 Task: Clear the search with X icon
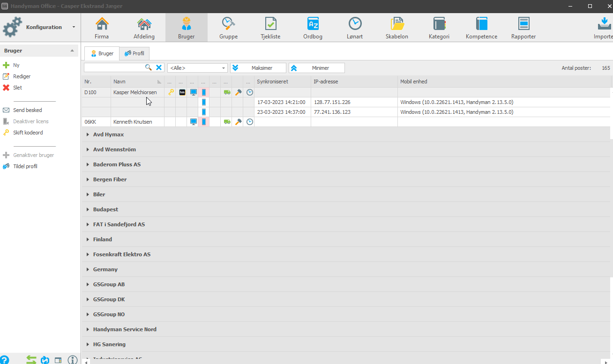tap(159, 67)
